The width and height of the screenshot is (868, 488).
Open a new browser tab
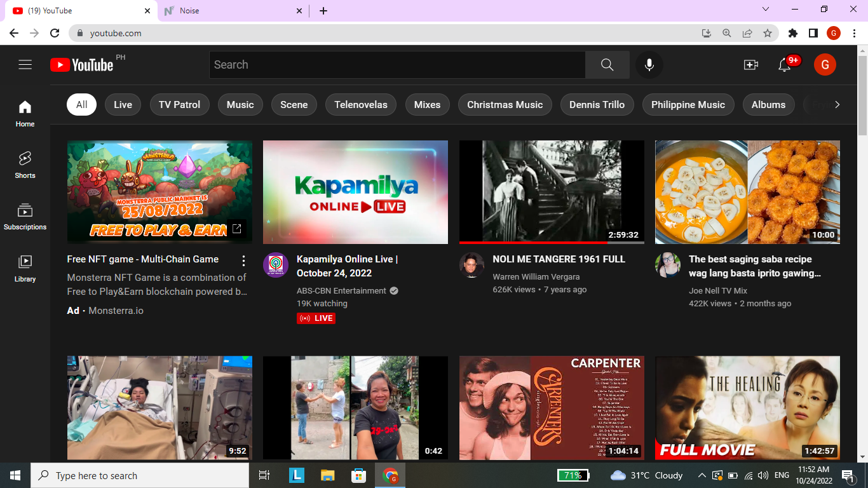(x=323, y=11)
